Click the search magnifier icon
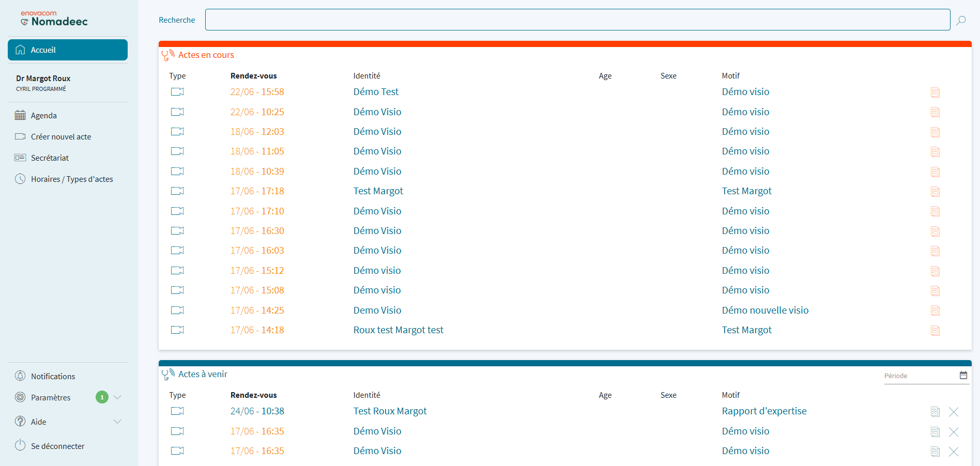The image size is (980, 466). [961, 20]
